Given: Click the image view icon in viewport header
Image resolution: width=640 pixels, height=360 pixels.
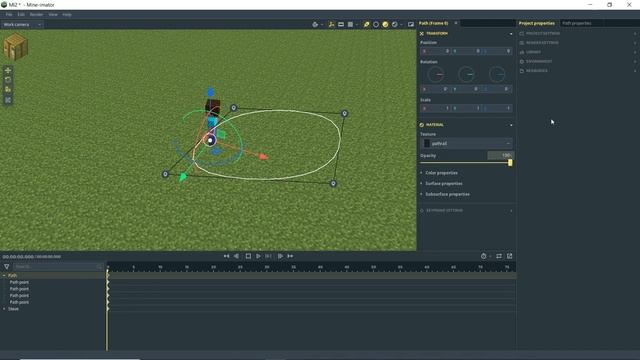Looking at the screenshot, I should [x=411, y=24].
